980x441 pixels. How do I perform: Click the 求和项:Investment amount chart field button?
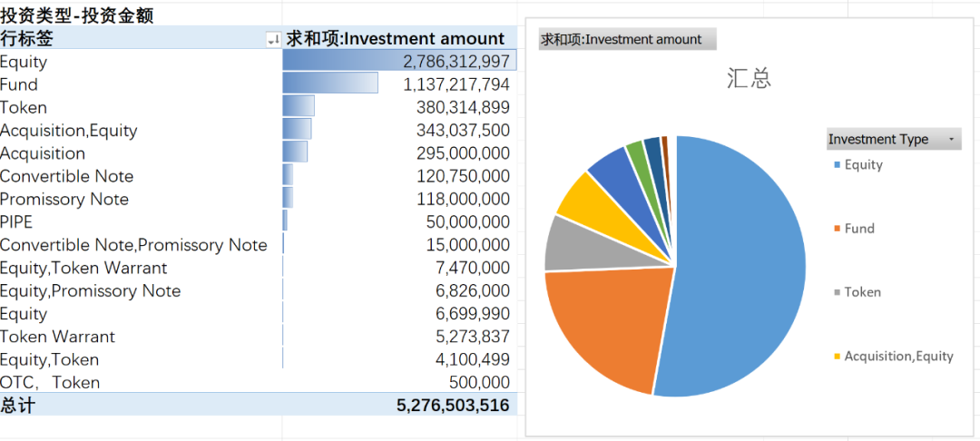pyautogui.click(x=628, y=40)
